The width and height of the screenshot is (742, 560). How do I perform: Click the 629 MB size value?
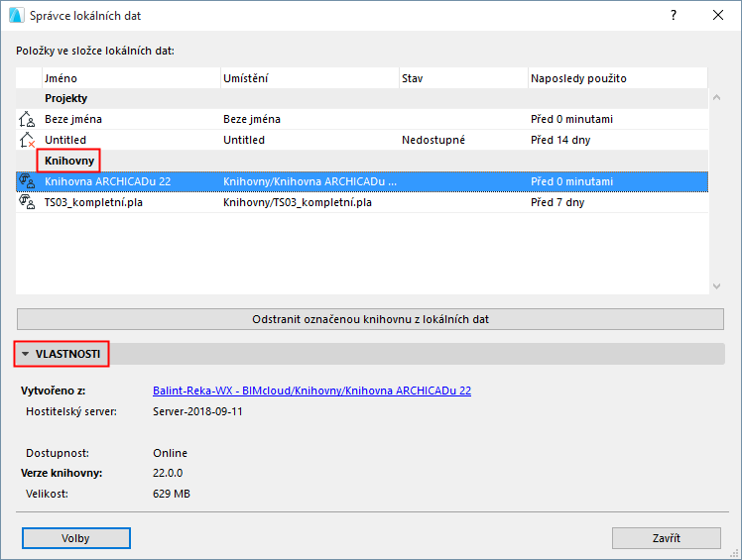(x=172, y=494)
